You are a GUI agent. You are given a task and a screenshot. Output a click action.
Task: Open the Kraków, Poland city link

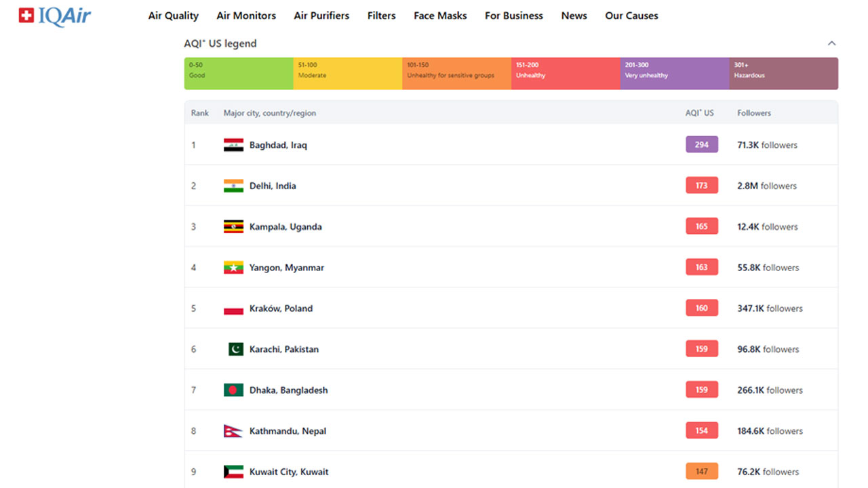(x=281, y=308)
